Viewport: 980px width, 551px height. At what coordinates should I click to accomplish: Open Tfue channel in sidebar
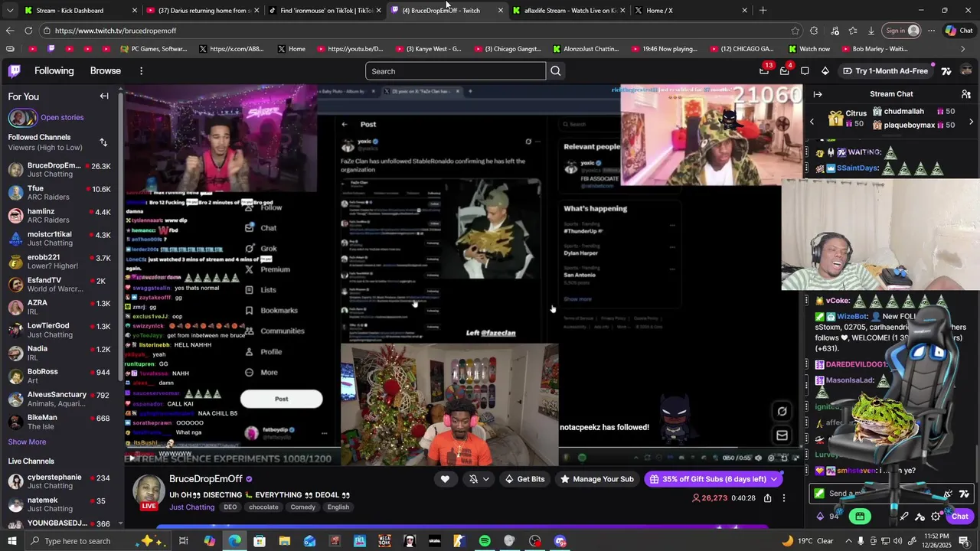60,193
